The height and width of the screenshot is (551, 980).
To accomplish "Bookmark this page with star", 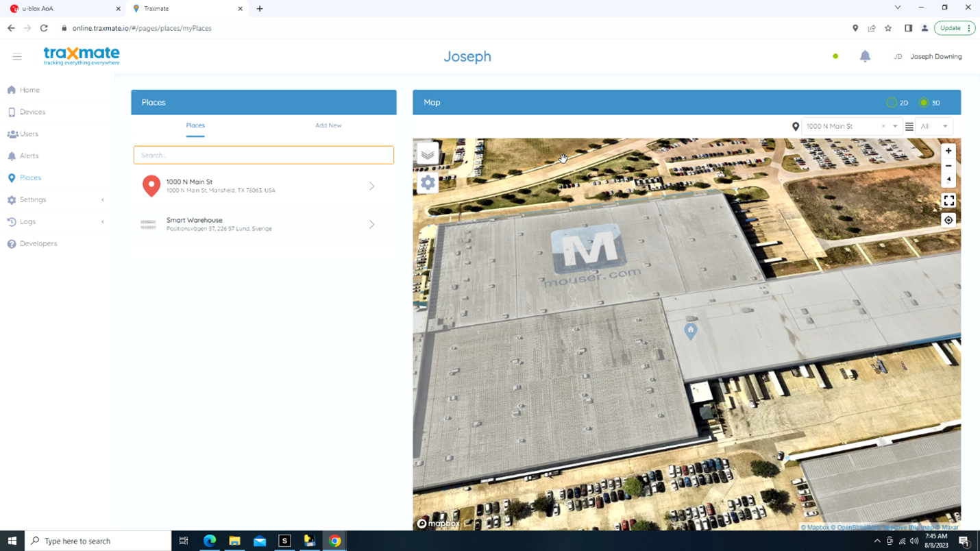I will pos(888,28).
